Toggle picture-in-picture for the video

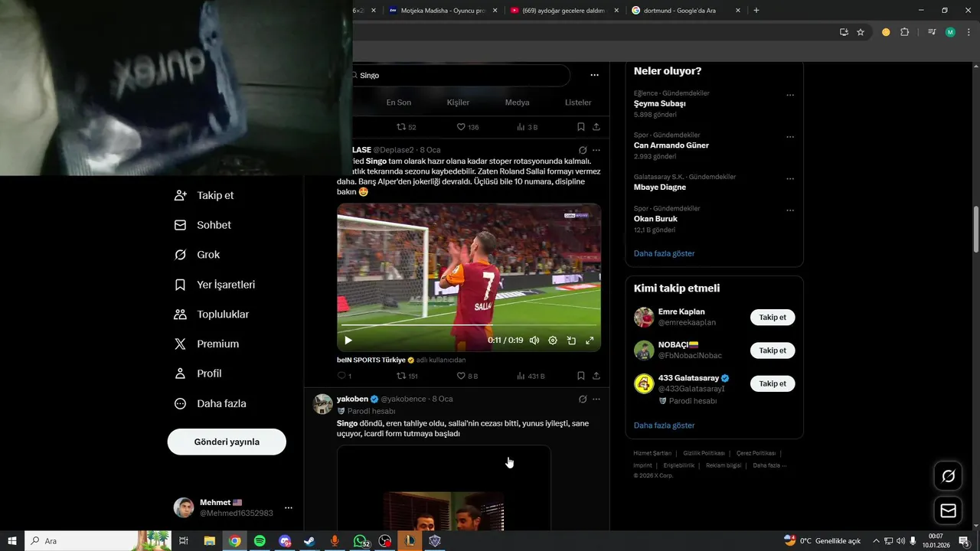click(571, 341)
